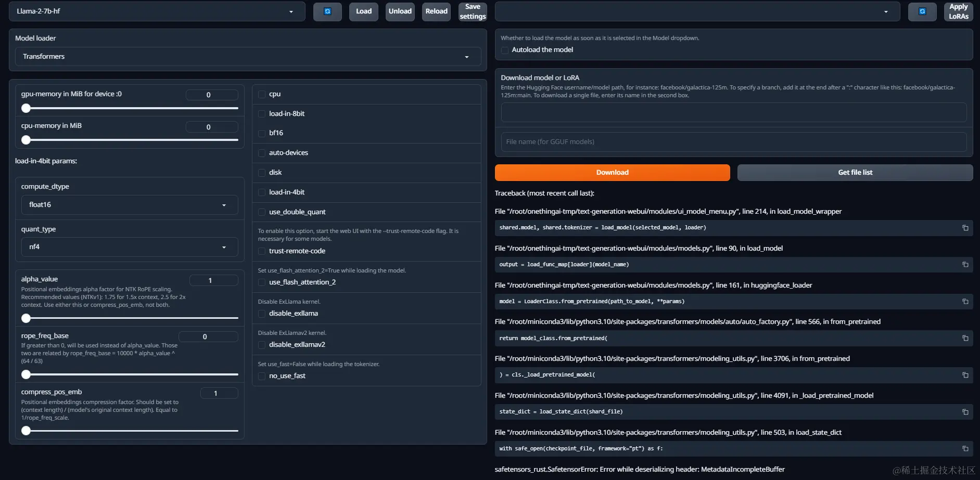Toggle trust-remote-code checkbox

pos(262,251)
